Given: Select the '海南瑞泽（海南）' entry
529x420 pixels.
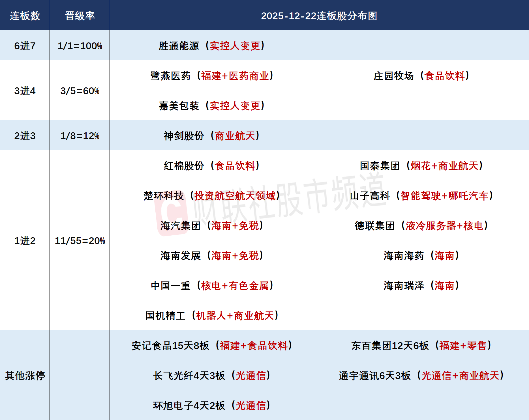Looking at the screenshot, I should pyautogui.click(x=421, y=286).
